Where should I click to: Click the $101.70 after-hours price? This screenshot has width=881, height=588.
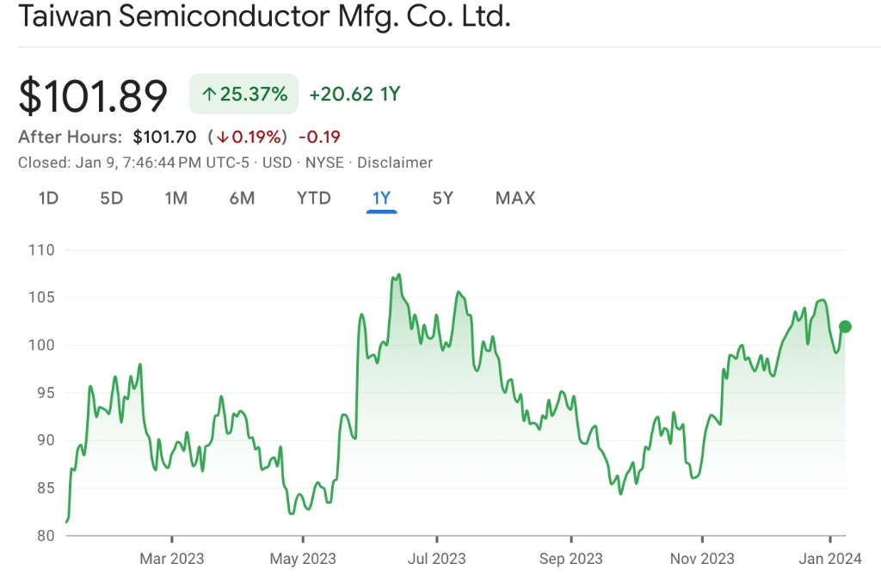(x=164, y=137)
